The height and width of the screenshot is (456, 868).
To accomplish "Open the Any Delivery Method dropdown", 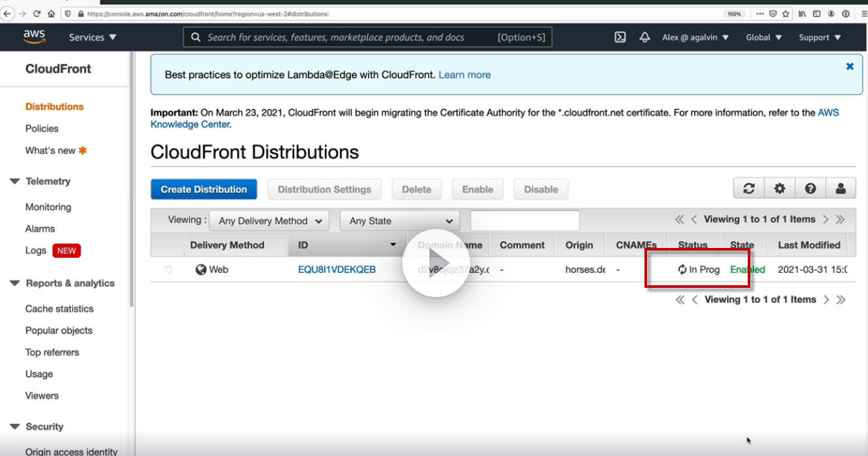I will pos(269,221).
